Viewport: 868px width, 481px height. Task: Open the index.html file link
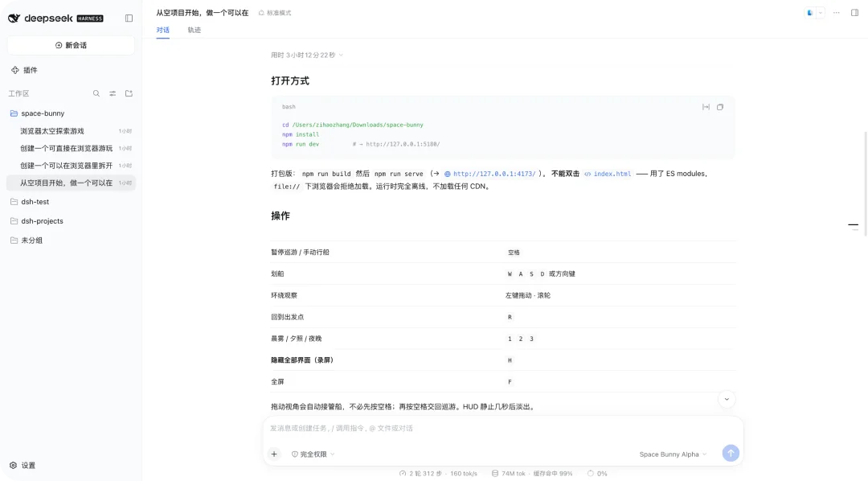coord(608,174)
